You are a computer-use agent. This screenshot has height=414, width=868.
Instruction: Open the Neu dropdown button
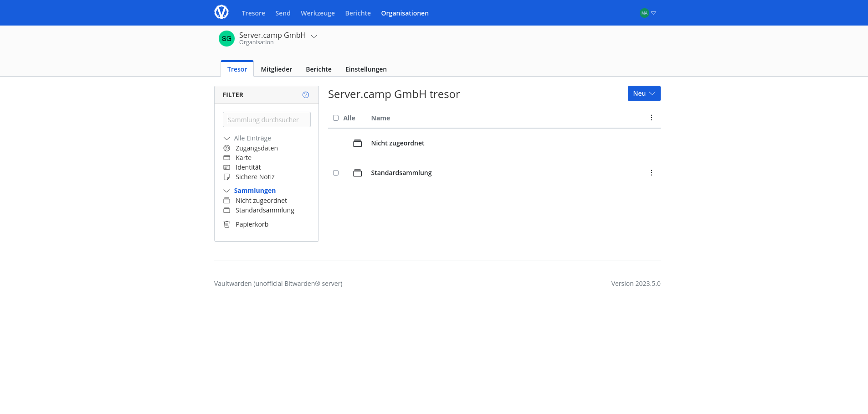pyautogui.click(x=644, y=93)
